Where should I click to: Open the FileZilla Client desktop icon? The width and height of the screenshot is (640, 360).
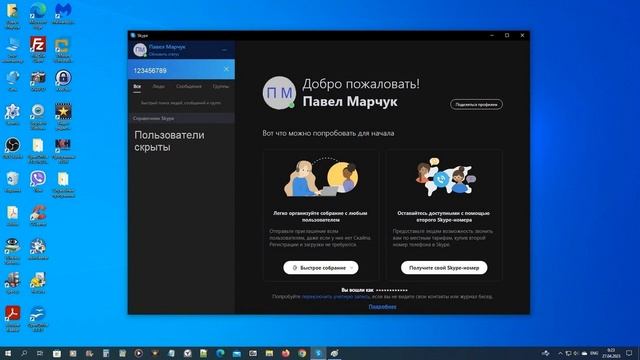[x=38, y=49]
